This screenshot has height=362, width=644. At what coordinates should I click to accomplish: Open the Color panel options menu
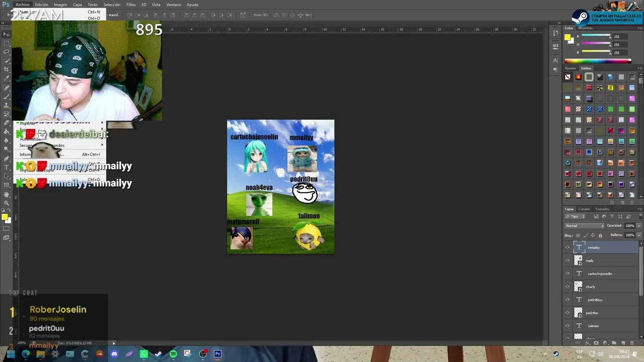pyautogui.click(x=640, y=28)
